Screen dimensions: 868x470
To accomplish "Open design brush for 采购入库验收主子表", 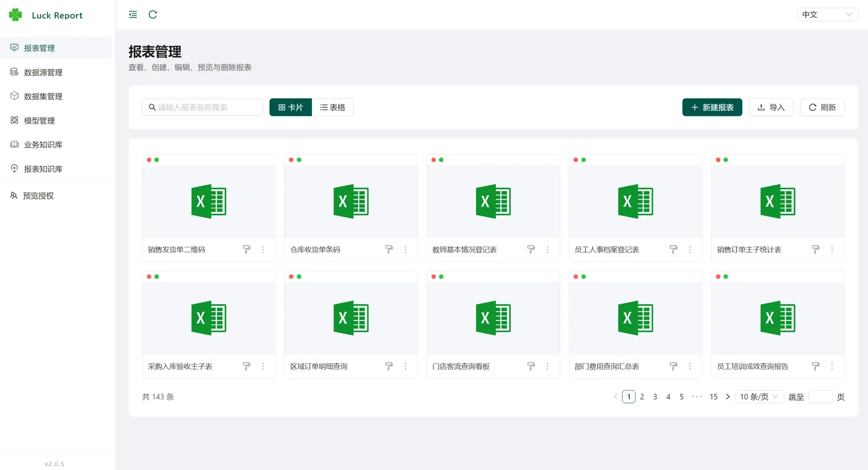I will [247, 366].
